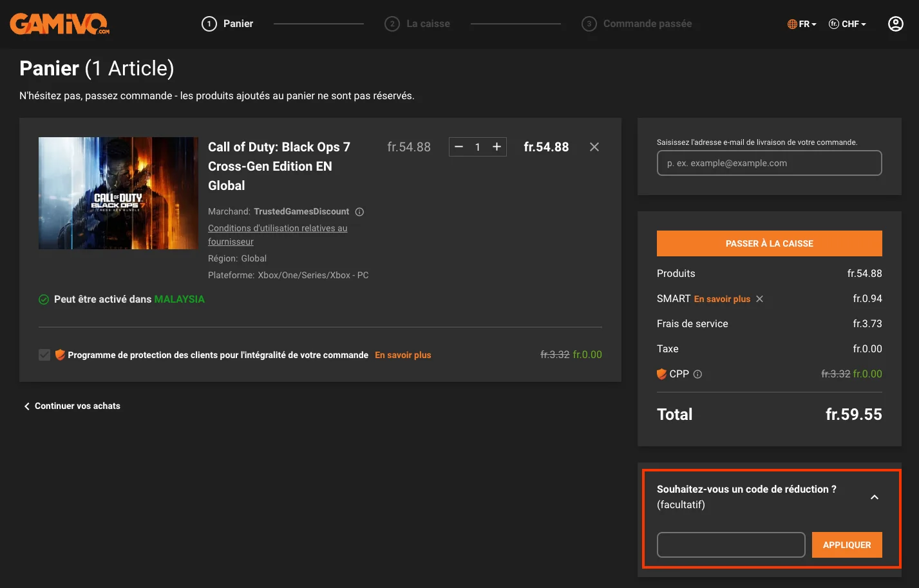Screen dimensions: 919x588
Task: Click the discount code input field
Action: tap(730, 544)
